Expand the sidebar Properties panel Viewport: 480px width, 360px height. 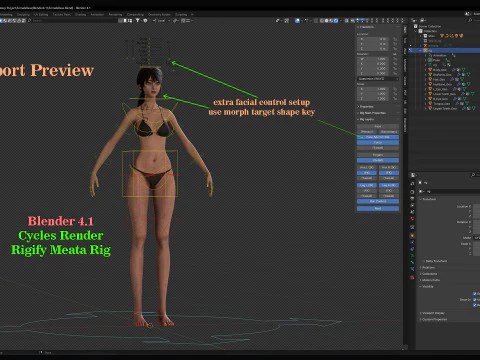coord(366,107)
